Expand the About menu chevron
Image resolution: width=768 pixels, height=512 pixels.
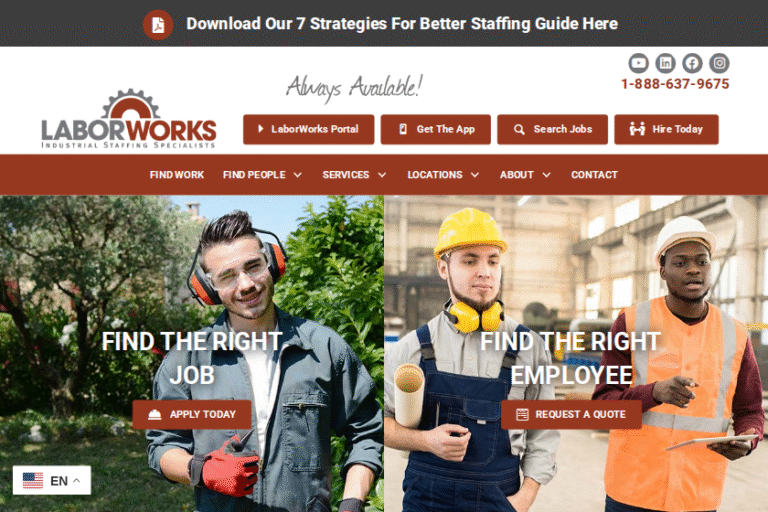click(547, 175)
